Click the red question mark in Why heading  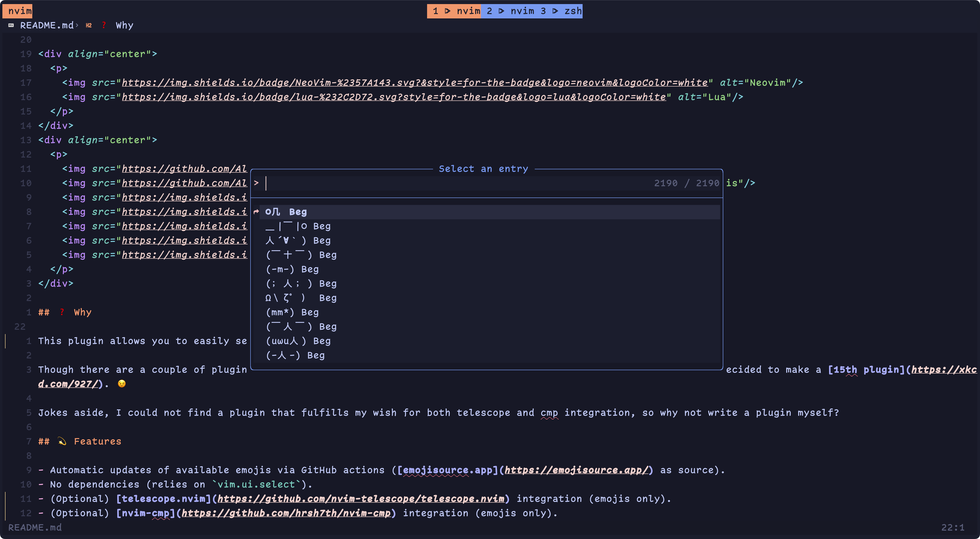click(x=62, y=312)
